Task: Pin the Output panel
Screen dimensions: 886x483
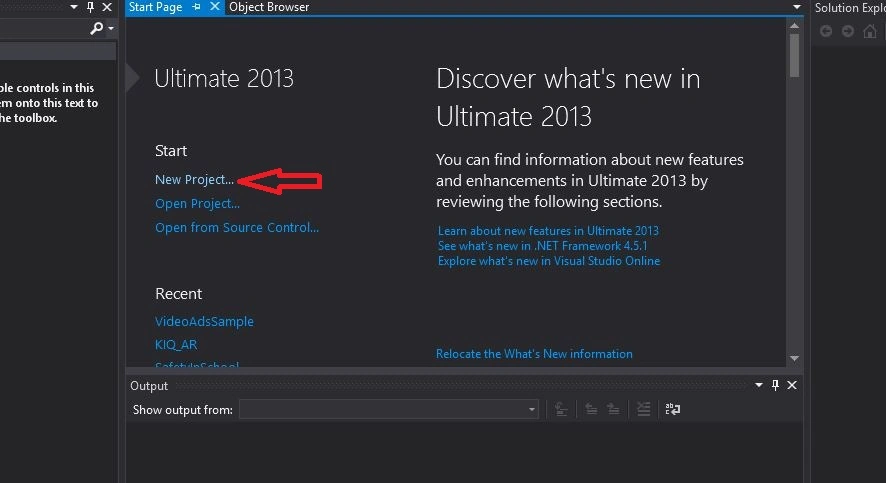Action: (775, 385)
